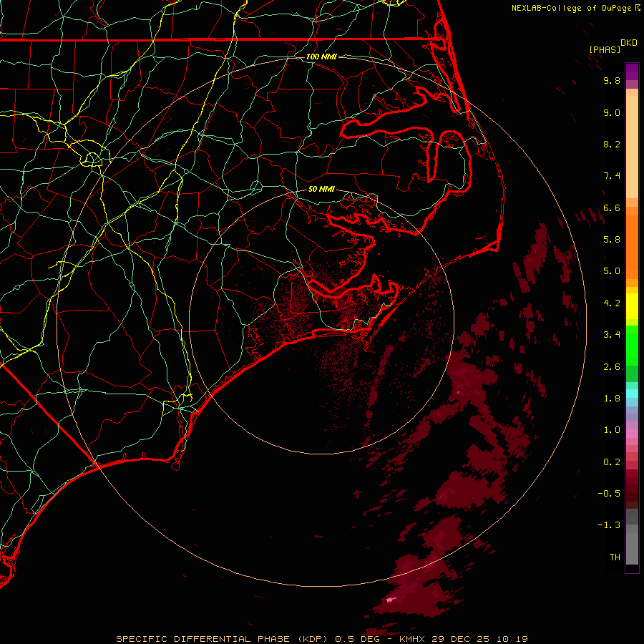Click the 0.2 scale value
644x644 pixels.
click(612, 462)
